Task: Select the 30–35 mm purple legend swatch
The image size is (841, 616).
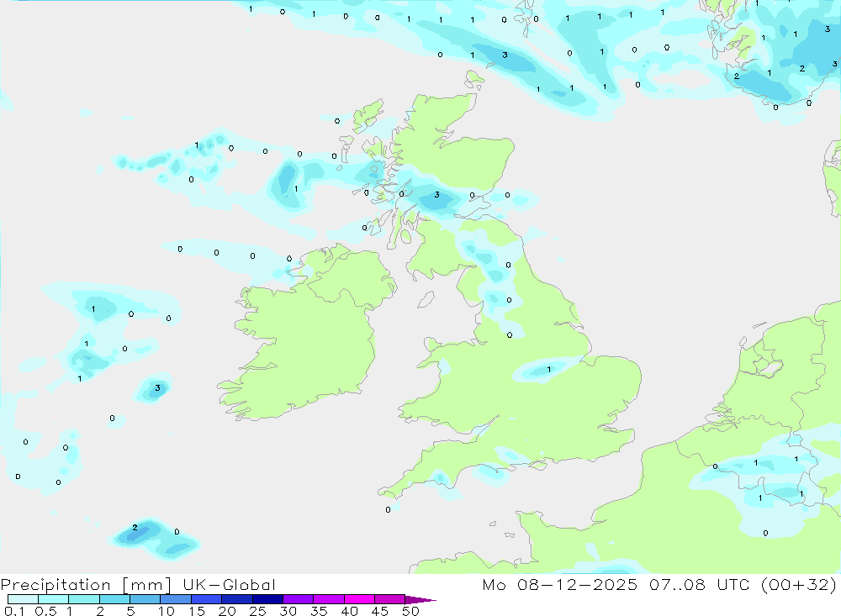Action: coord(298,599)
